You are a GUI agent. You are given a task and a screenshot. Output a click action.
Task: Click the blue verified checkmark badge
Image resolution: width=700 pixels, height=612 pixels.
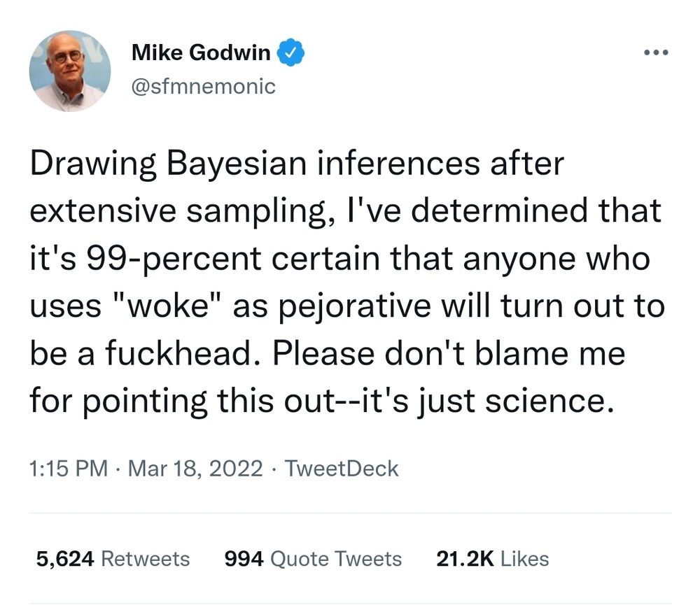pos(291,53)
